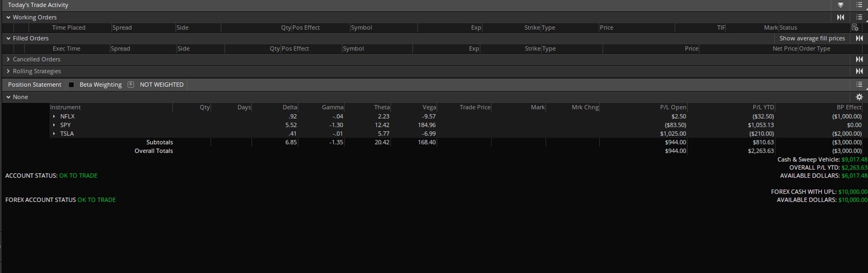Expand the Cancelled Orders section
This screenshot has height=273, width=868.
coord(8,59)
